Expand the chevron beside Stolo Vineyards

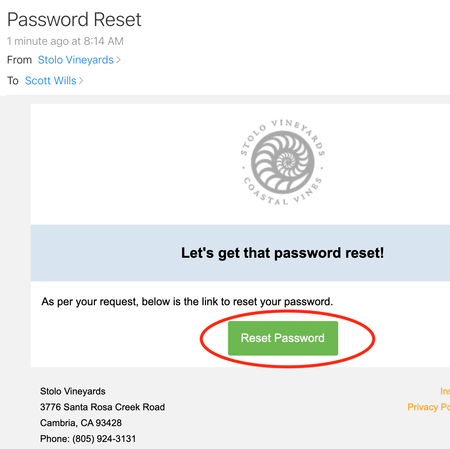119,60
